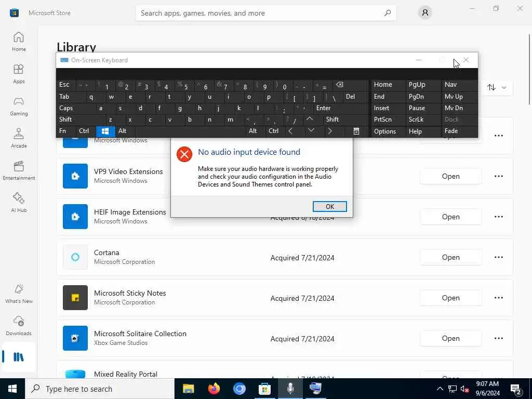Click the taskbar 'Type here to search' box
The height and width of the screenshot is (399, 532).
point(100,389)
